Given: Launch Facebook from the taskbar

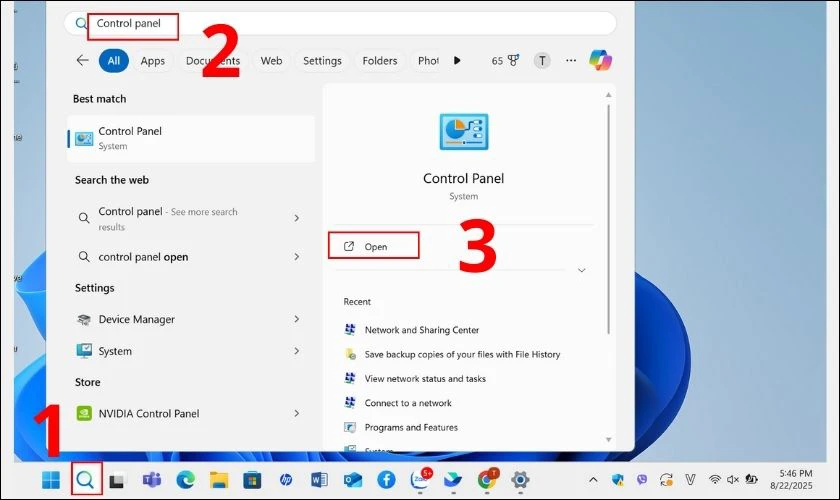Looking at the screenshot, I should pos(386,480).
